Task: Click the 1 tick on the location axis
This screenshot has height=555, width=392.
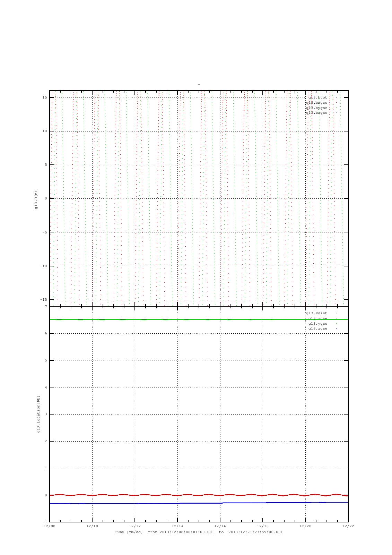Action: coord(46,468)
